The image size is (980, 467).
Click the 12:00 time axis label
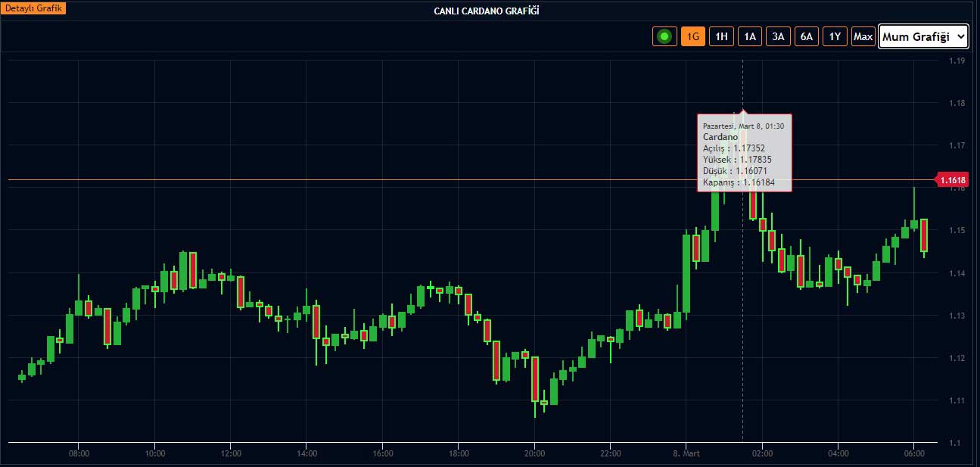[x=231, y=453]
